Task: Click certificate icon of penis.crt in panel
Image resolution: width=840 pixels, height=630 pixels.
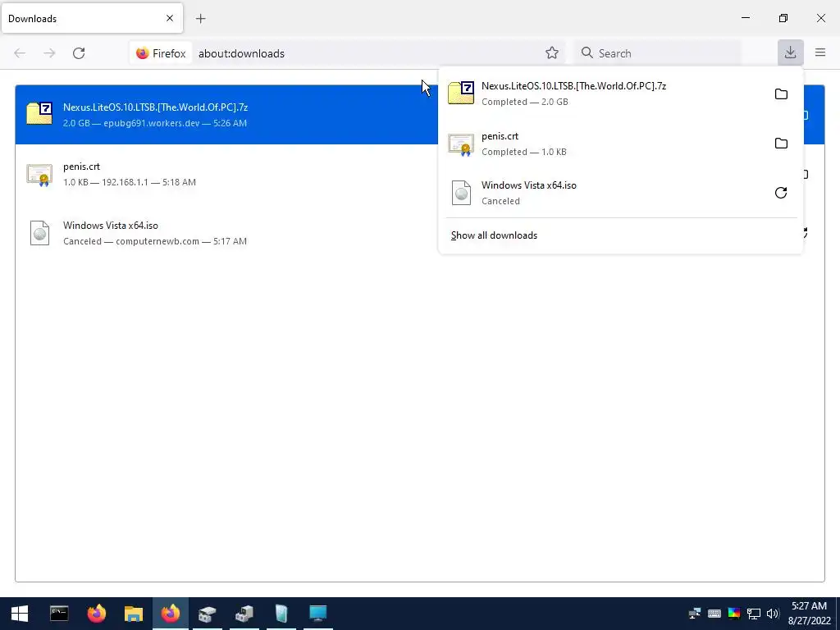Action: pyautogui.click(x=461, y=144)
